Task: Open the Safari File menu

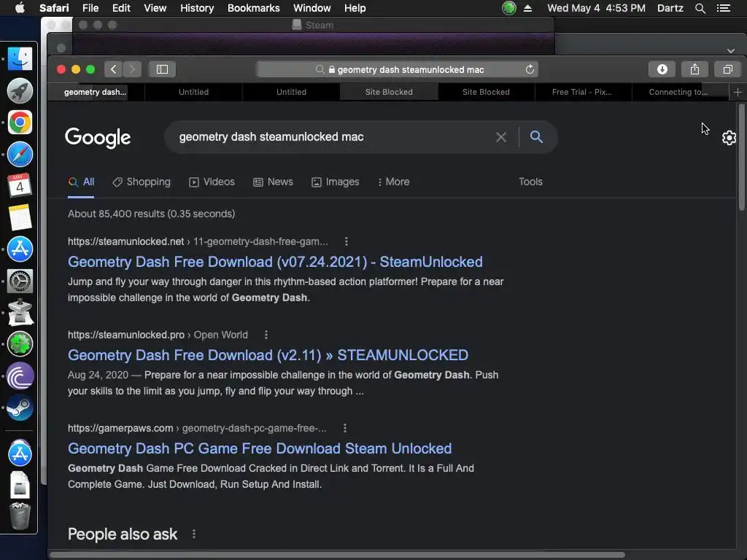Action: click(x=90, y=8)
